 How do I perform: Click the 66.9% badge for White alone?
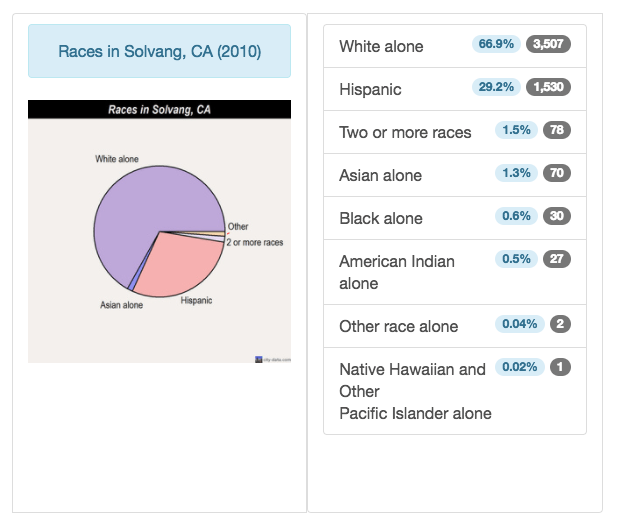(x=496, y=44)
